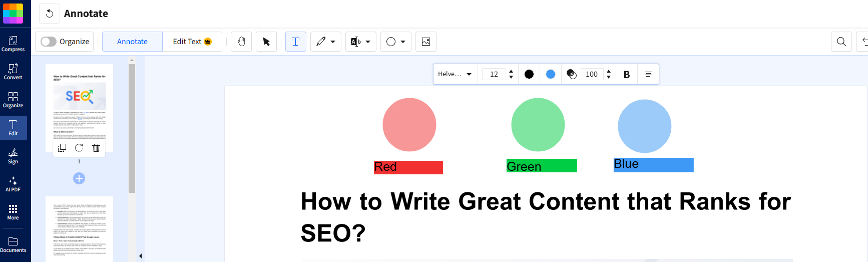This screenshot has width=868, height=262.
Task: Click the document heading text
Action: (546, 217)
